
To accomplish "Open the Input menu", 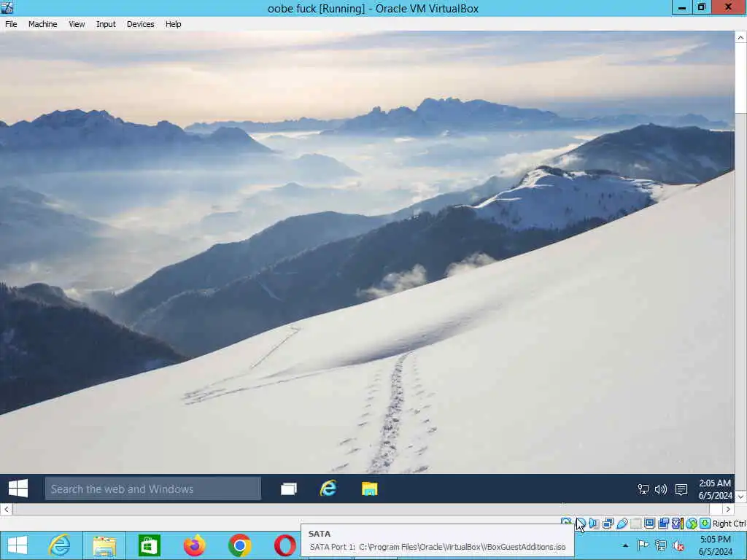I will (x=106, y=24).
